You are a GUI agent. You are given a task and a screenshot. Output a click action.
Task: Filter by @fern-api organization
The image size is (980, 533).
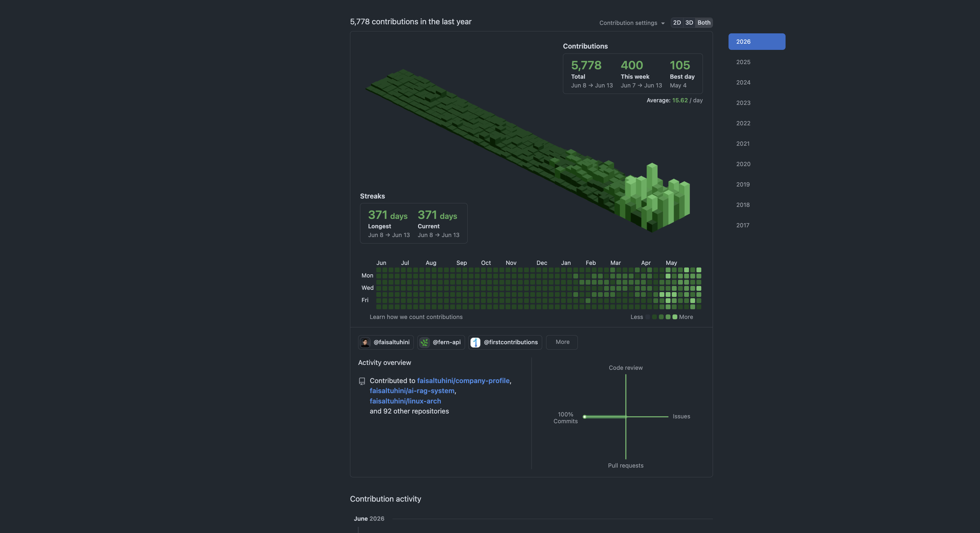441,342
